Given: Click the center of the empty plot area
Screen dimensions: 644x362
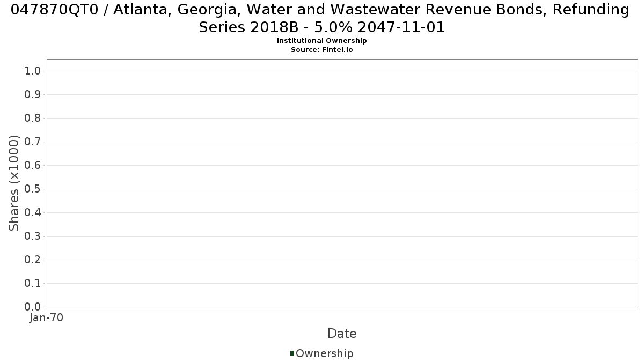Looking at the screenshot, I should click(342, 183).
